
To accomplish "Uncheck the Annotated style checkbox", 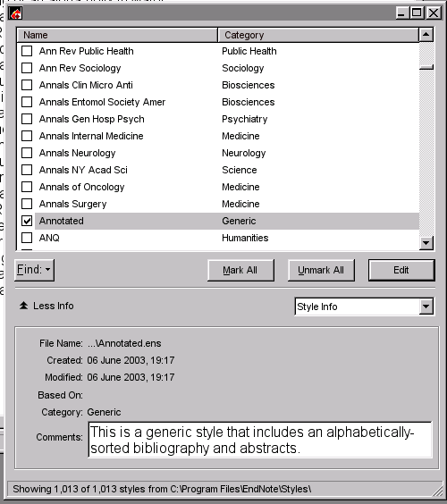I will pos(27,221).
